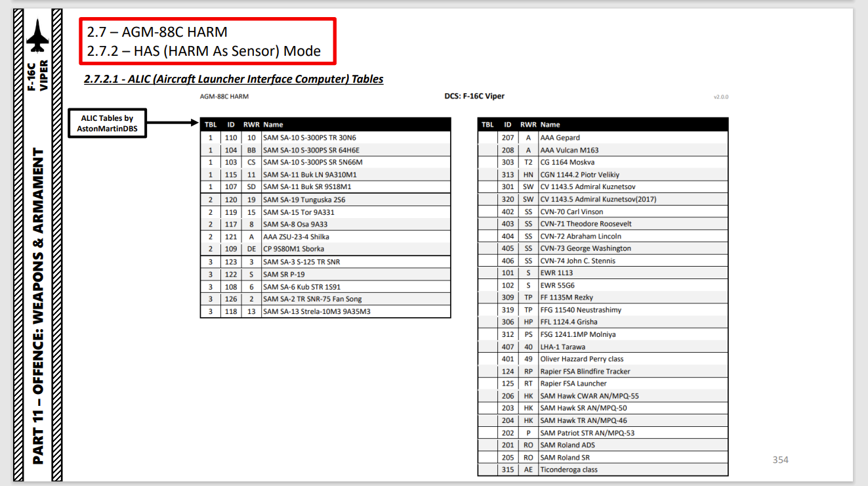
Task: Click the 'RWR' header in right table
Action: [528, 125]
